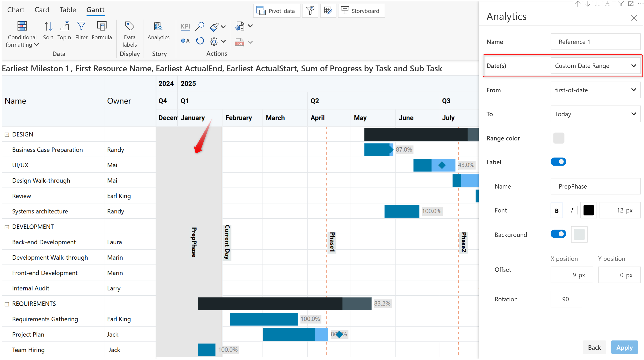Switch to the Chart tab
Viewport: 644px width, 360px height.
pyautogui.click(x=15, y=10)
